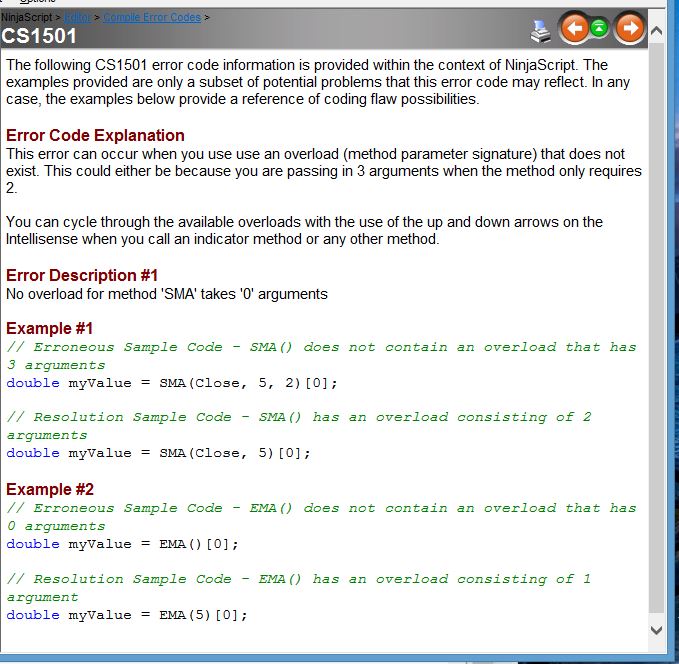
Task: Open the Compile Error Codes breadcrumb link
Action: (152, 17)
